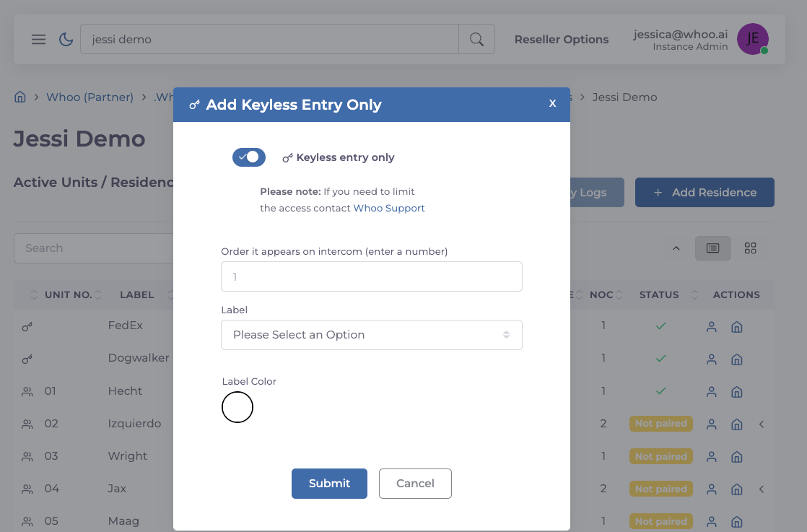The image size is (807, 532).
Task: Open the JE user avatar
Action: click(x=752, y=39)
